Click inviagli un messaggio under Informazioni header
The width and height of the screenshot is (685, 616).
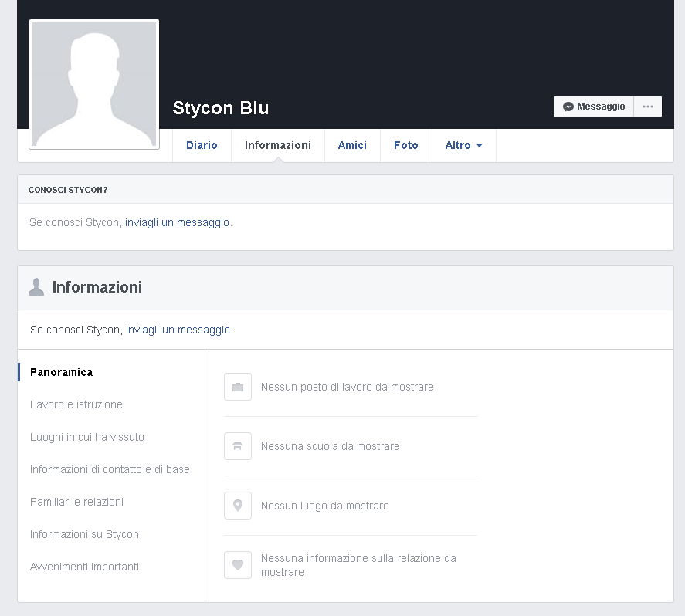point(178,330)
